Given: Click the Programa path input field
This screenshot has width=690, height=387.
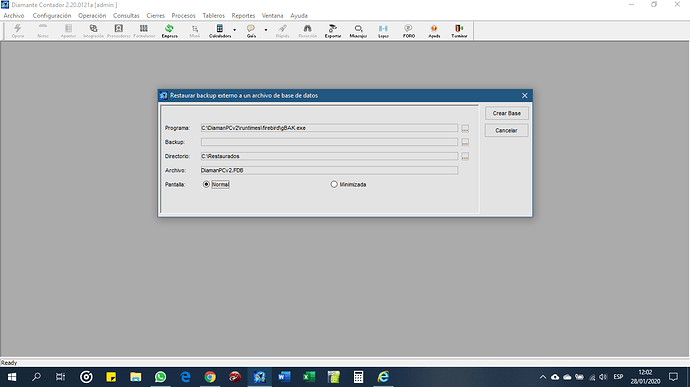Looking at the screenshot, I should point(329,128).
